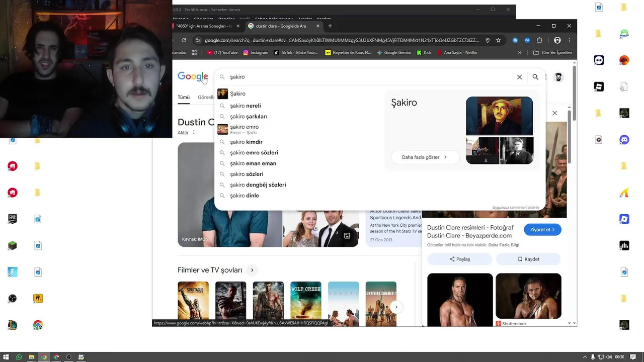Select the Tümü search tab
This screenshot has height=362, width=644.
click(x=184, y=97)
